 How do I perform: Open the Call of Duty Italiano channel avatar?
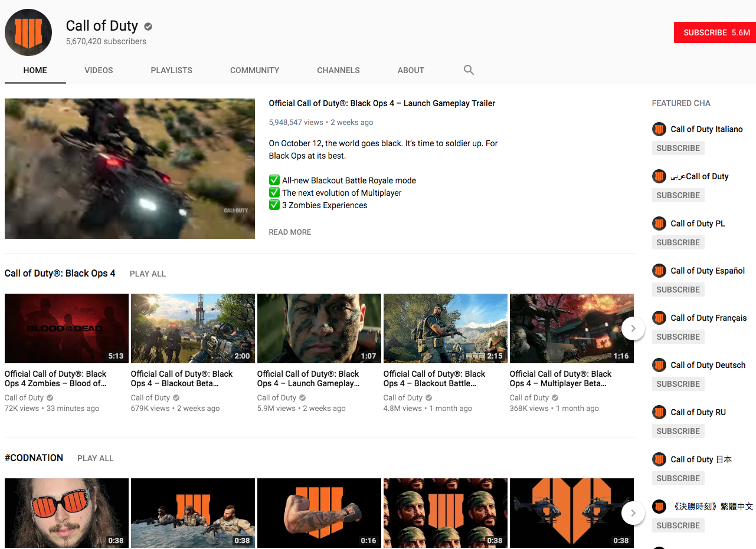click(659, 129)
